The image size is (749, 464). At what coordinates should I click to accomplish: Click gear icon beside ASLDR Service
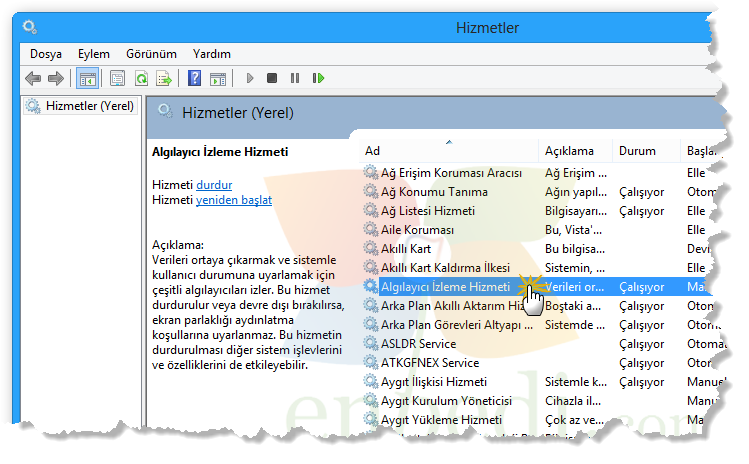coord(371,343)
